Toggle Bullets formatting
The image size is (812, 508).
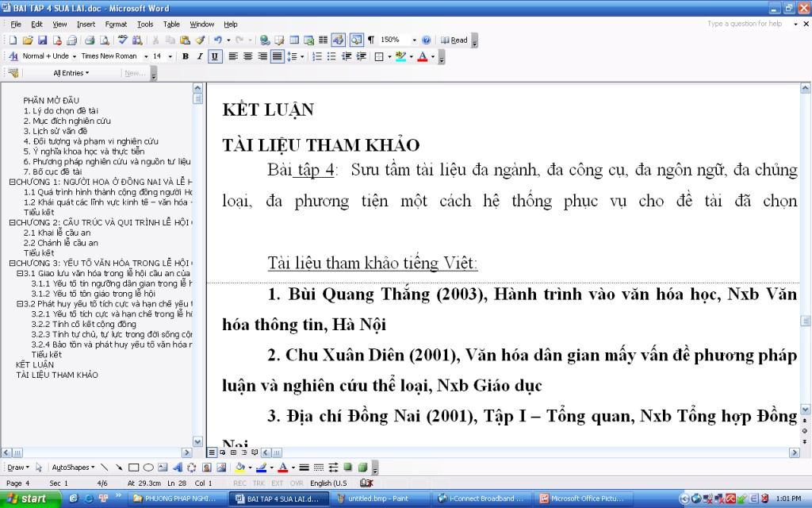click(331, 56)
